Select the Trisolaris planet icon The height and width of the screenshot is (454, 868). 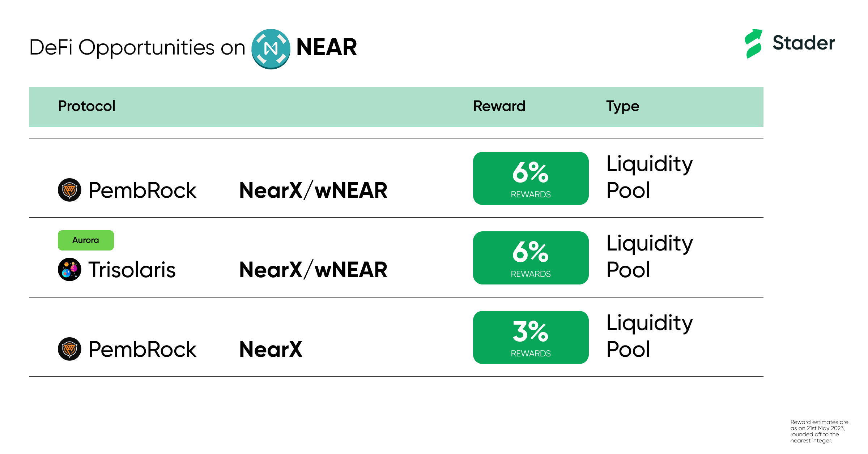pyautogui.click(x=69, y=269)
